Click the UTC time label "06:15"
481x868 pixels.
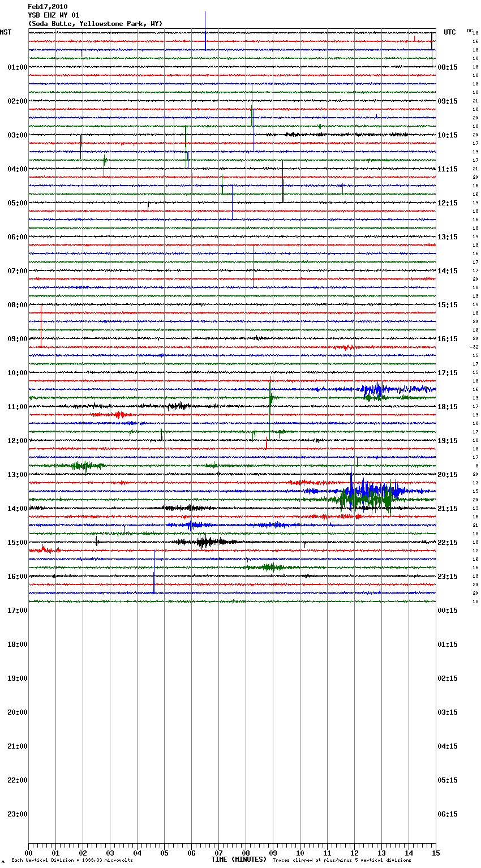[448, 814]
